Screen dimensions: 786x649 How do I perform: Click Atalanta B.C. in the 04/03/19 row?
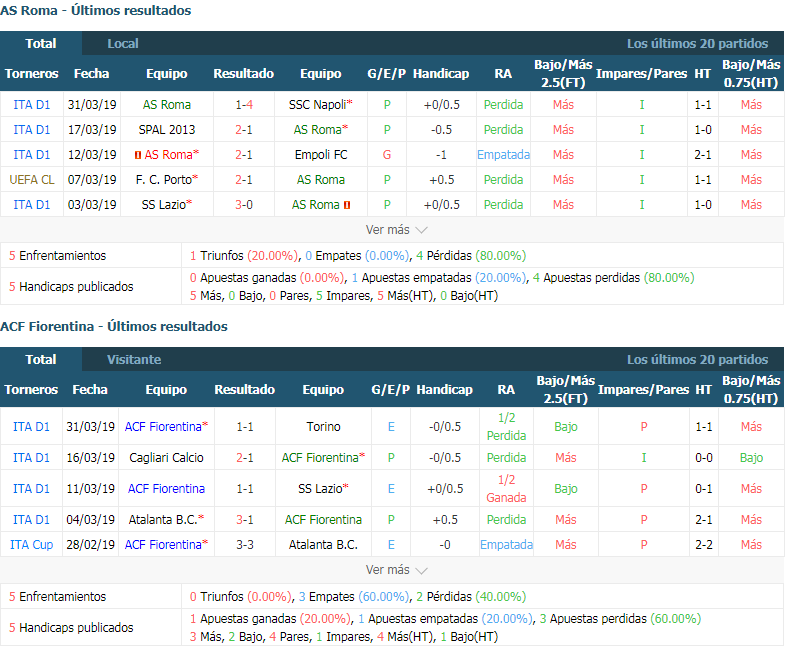163,520
